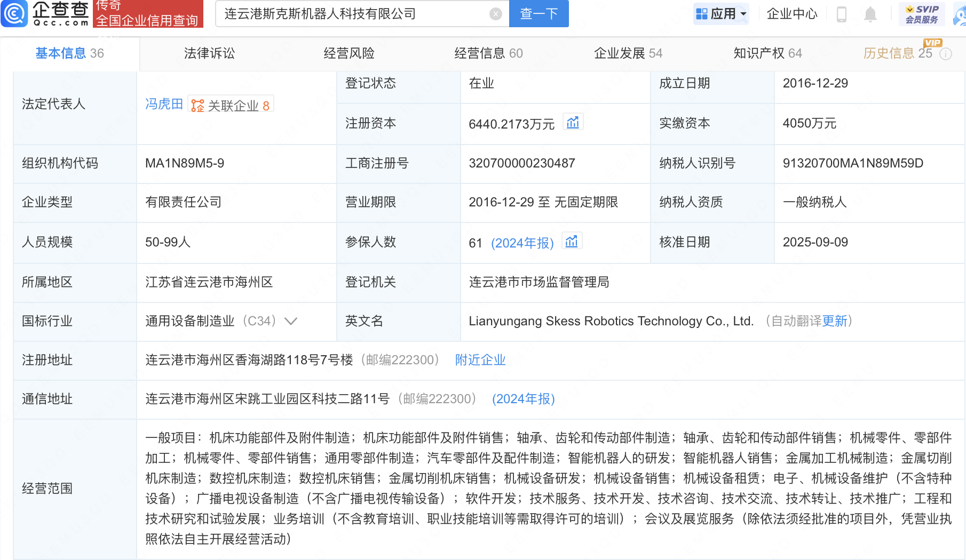Open the 企业中心 menu

792,14
